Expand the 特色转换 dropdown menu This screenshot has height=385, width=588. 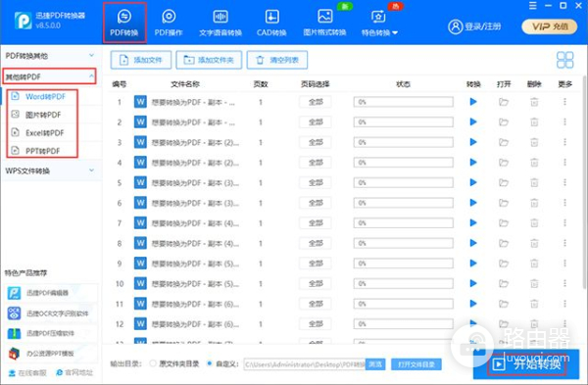click(x=379, y=23)
